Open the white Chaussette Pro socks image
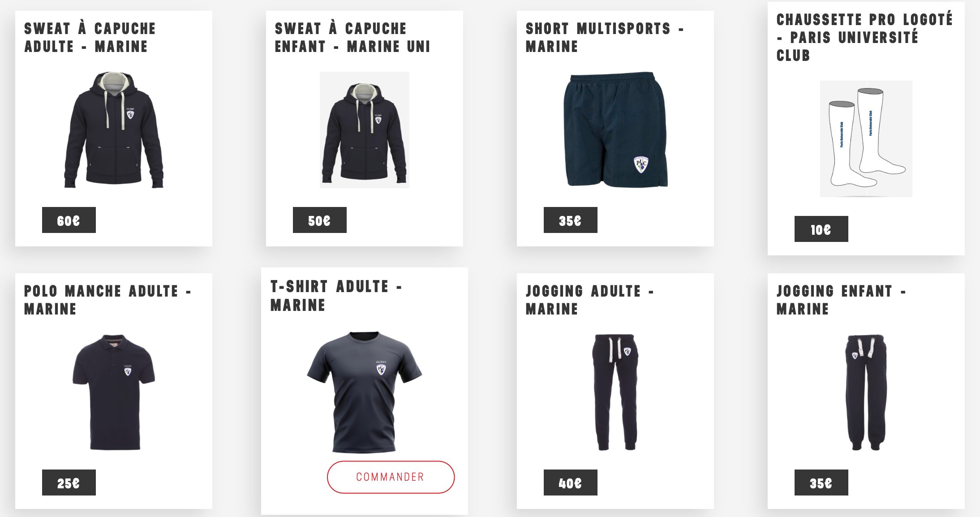This screenshot has width=980, height=517. pos(866,139)
